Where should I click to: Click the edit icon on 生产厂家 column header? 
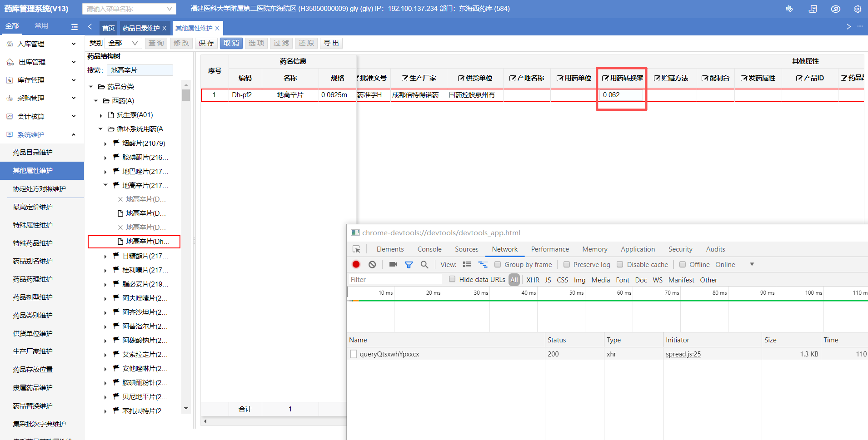click(x=404, y=78)
